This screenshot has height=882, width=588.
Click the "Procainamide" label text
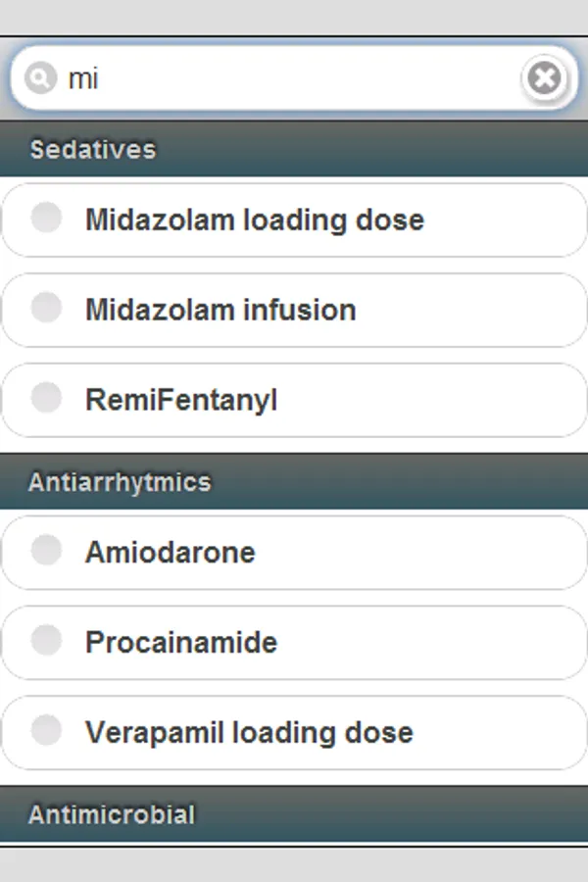point(181,643)
